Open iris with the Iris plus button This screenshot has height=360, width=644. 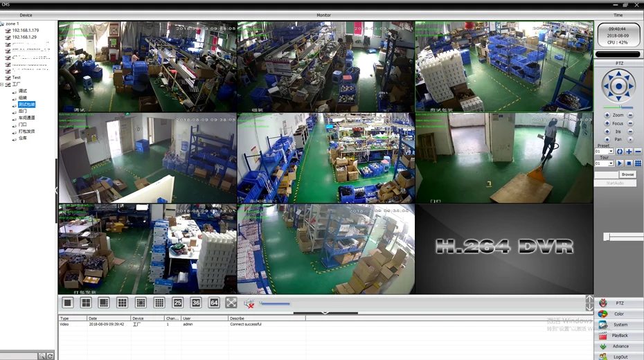tap(607, 132)
